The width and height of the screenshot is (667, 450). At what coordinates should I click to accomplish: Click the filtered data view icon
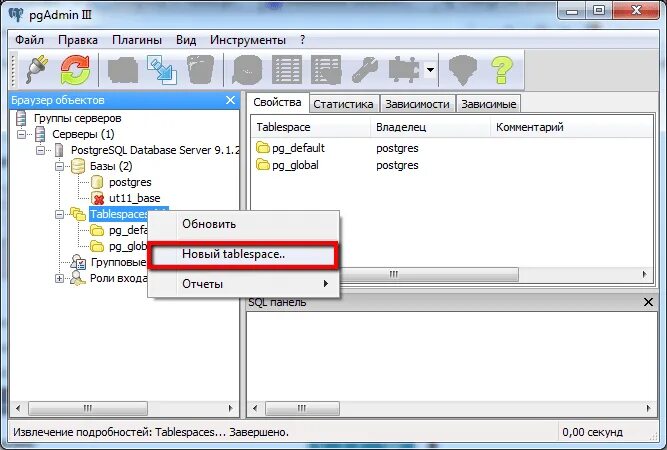[x=326, y=69]
